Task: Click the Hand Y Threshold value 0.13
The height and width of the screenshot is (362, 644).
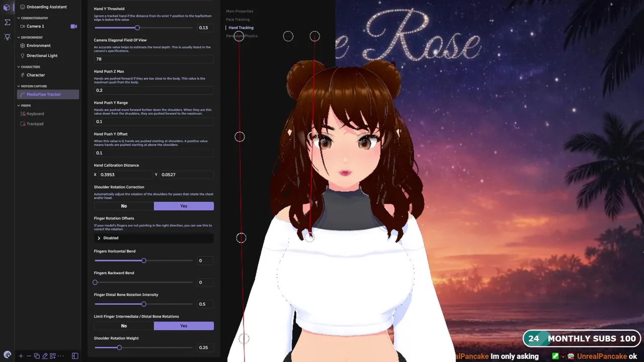Action: tap(205, 28)
